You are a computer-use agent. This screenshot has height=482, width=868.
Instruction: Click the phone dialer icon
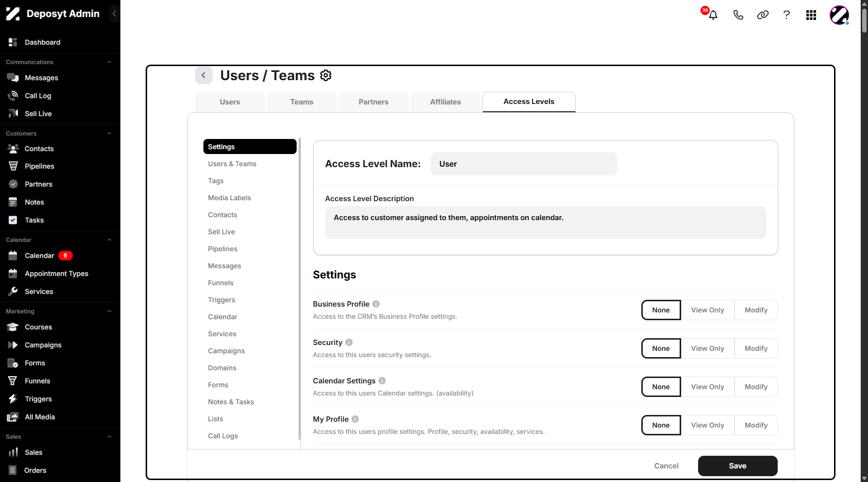(x=738, y=15)
